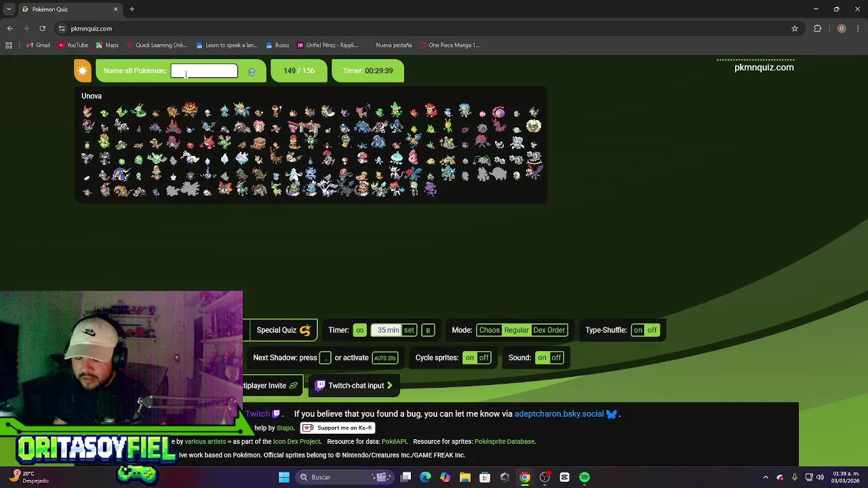This screenshot has width=868, height=488.
Task: Click the Bluesky butterfly icon
Action: point(612,414)
